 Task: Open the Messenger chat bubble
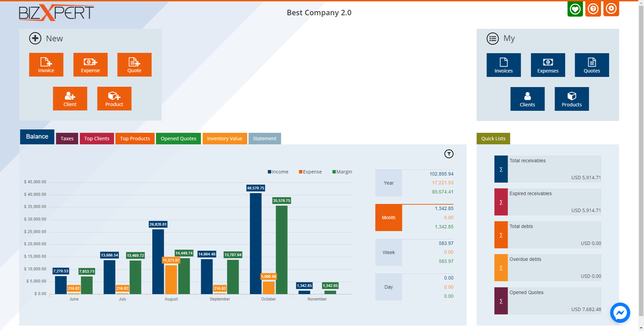(620, 313)
